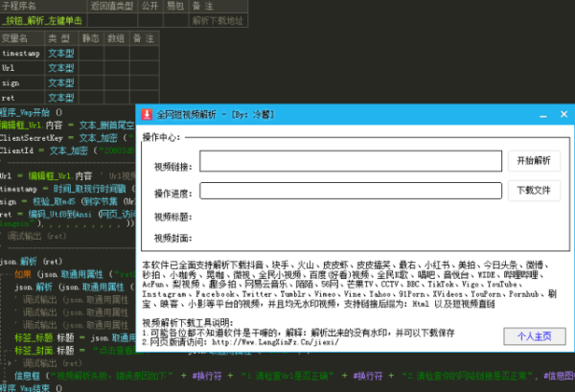Viewport: 575px width, 392px height.
Task: Click the 文本型 type cell for ret
Action: point(61,97)
